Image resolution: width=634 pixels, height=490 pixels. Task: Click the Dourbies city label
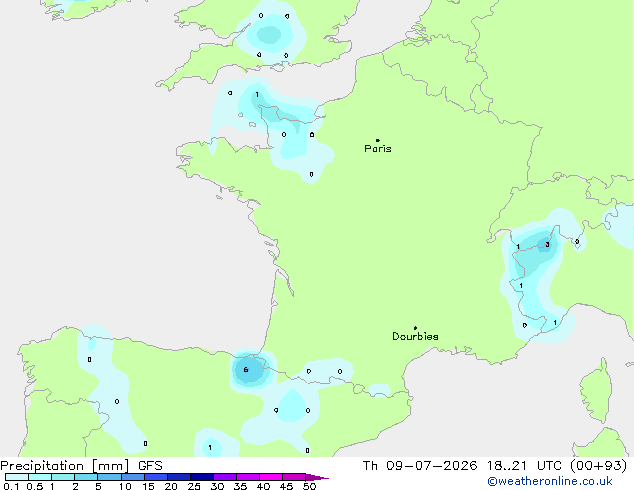click(x=415, y=336)
